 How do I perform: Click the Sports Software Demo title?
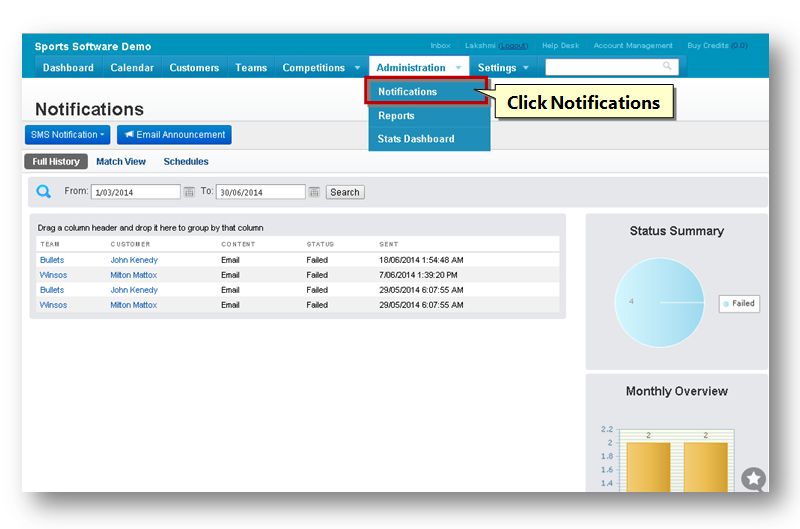(x=93, y=46)
